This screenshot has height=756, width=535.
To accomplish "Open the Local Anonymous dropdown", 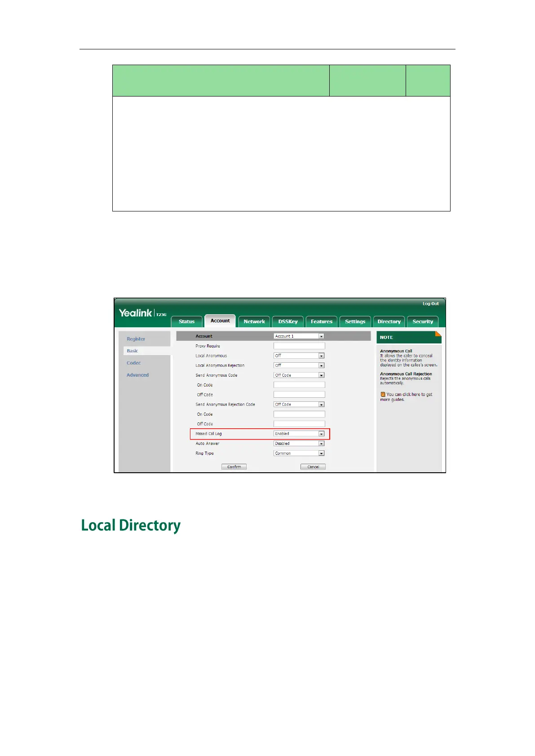I will [x=299, y=356].
